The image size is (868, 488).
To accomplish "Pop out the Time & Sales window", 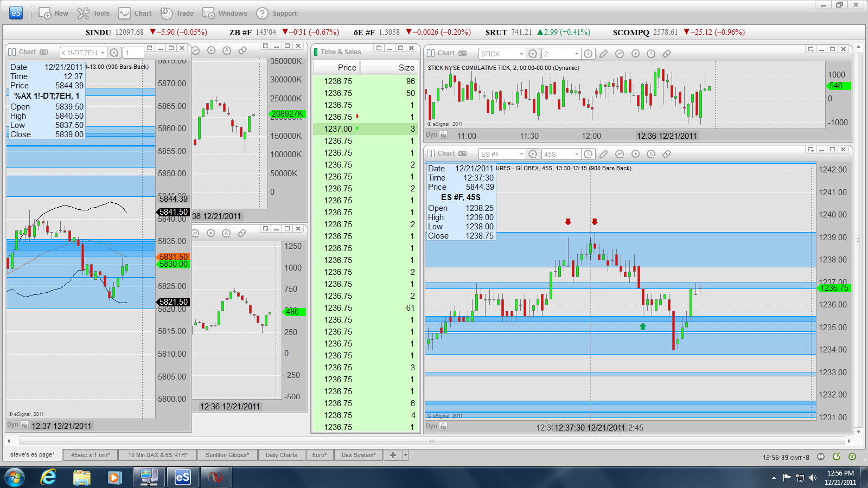I will click(x=379, y=48).
